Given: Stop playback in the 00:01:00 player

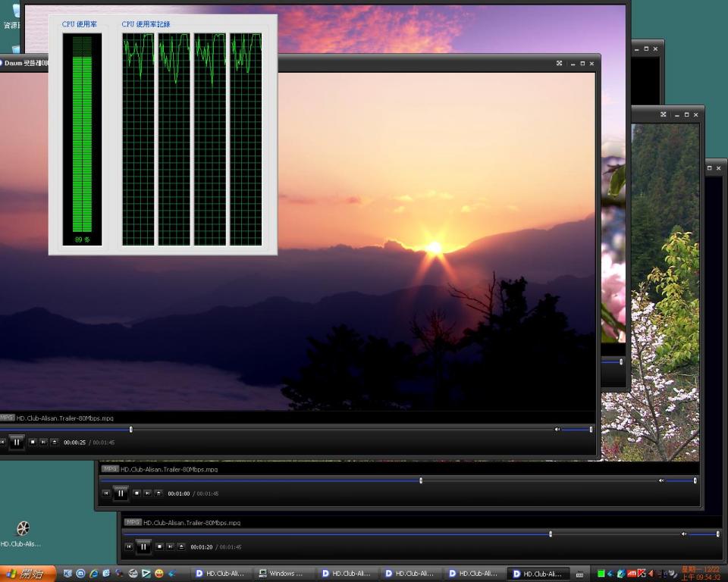Looking at the screenshot, I should [x=136, y=493].
